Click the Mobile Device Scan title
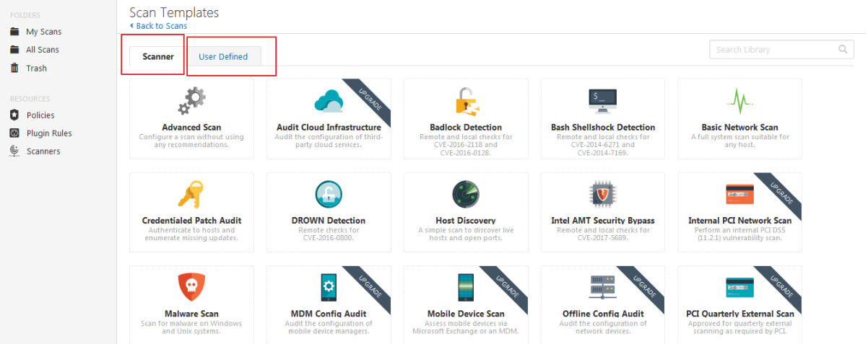The image size is (868, 344). (466, 314)
